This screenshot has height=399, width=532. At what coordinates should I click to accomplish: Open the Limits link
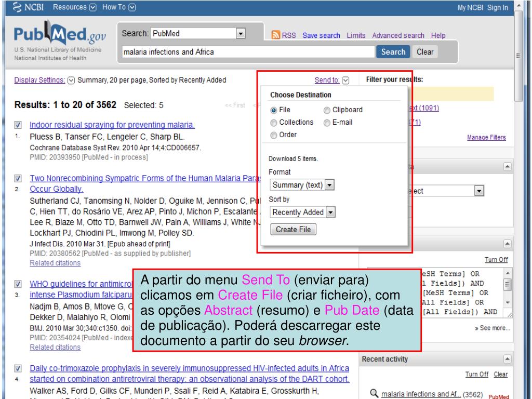pyautogui.click(x=356, y=35)
